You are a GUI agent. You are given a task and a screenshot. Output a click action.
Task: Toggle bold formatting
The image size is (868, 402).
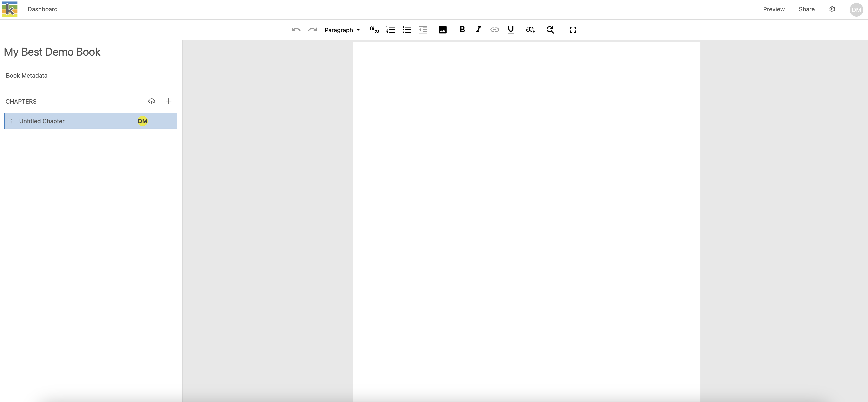(x=462, y=29)
